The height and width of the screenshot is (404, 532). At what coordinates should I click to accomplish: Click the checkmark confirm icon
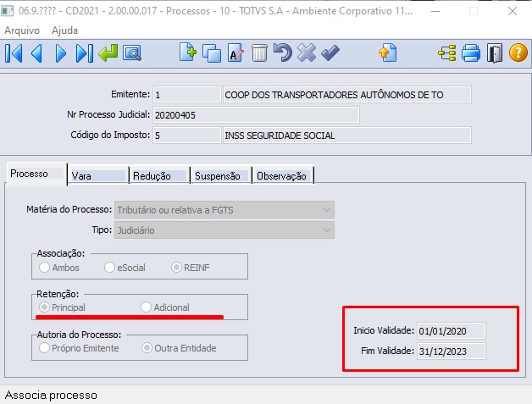(330, 53)
